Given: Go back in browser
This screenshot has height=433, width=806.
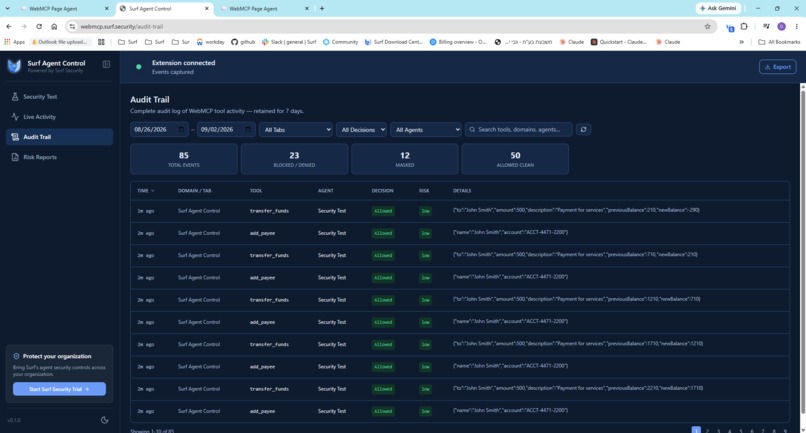Looking at the screenshot, I should [9, 26].
